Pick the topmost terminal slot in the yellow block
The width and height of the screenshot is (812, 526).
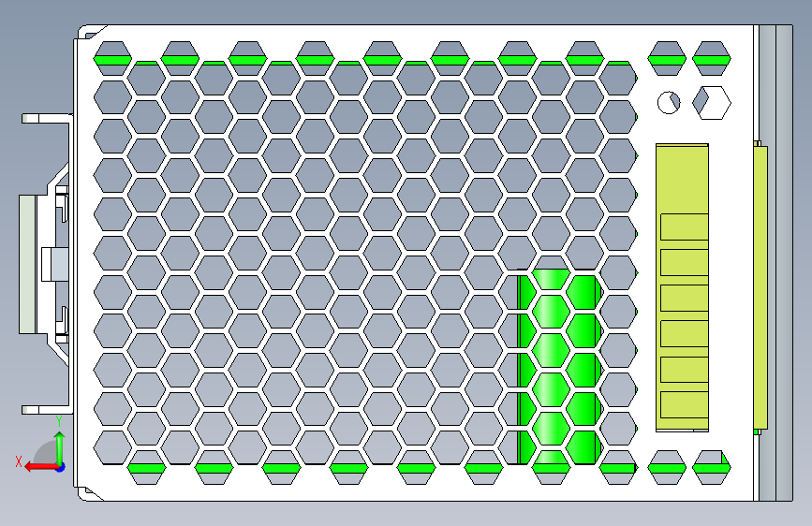[x=684, y=226]
